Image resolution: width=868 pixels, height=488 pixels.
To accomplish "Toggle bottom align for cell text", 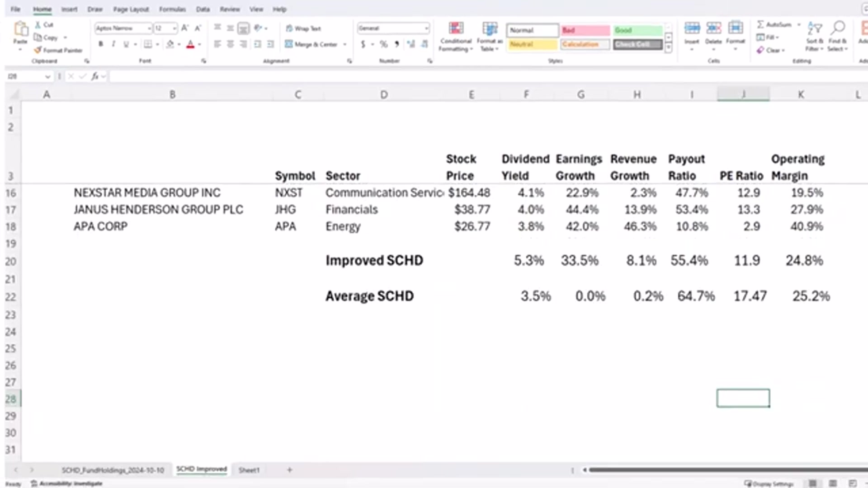I will [243, 28].
